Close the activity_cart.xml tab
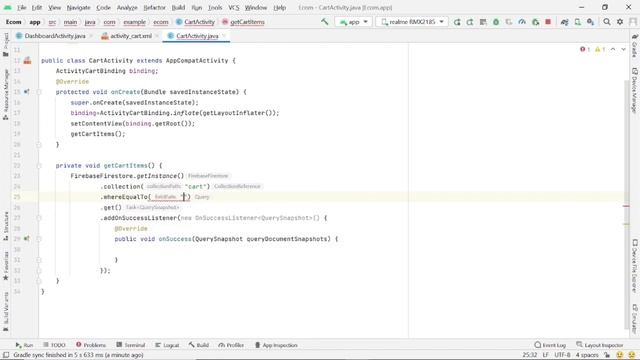 pos(157,36)
